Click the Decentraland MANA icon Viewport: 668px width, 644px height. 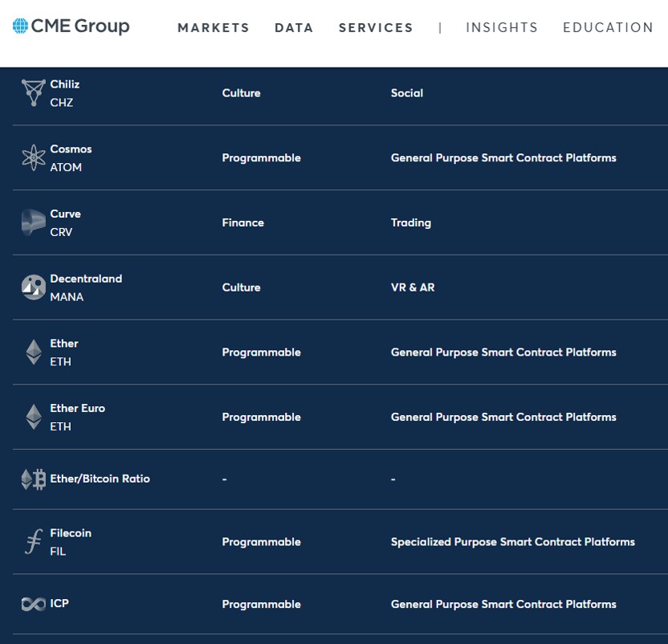click(33, 287)
